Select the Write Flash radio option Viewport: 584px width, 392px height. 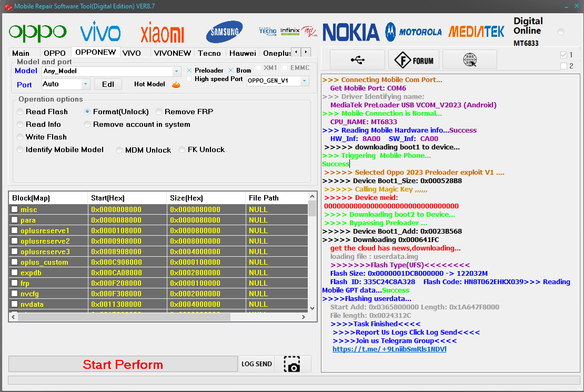[20, 137]
